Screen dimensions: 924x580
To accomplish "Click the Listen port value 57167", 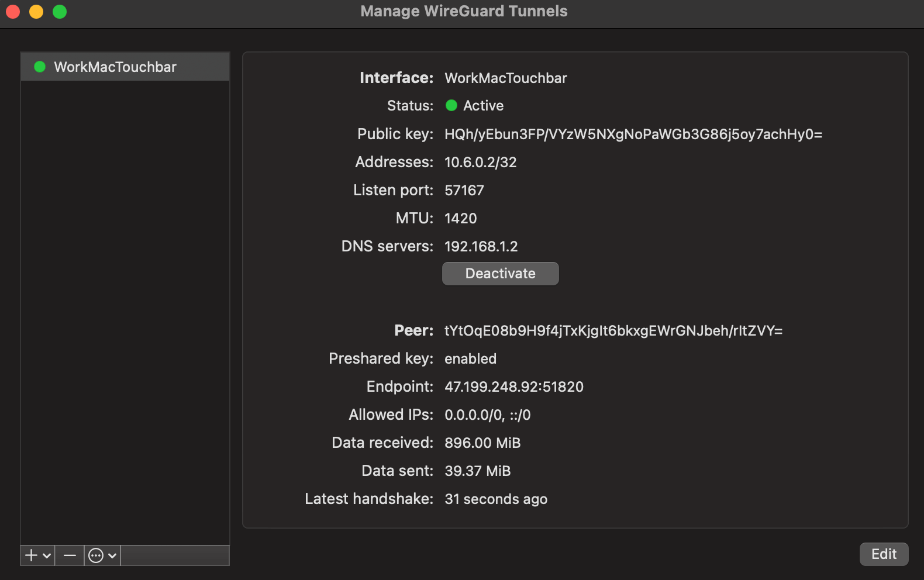I will pos(464,191).
